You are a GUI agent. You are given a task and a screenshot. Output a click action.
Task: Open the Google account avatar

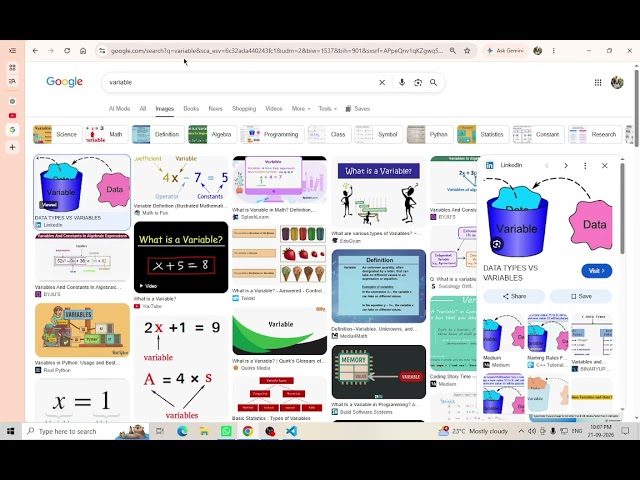coord(617,82)
